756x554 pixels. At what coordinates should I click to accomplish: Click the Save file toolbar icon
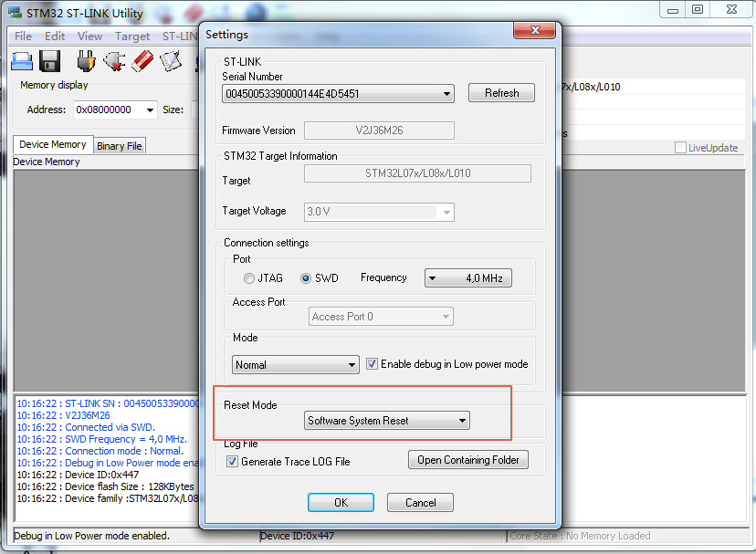(x=50, y=60)
